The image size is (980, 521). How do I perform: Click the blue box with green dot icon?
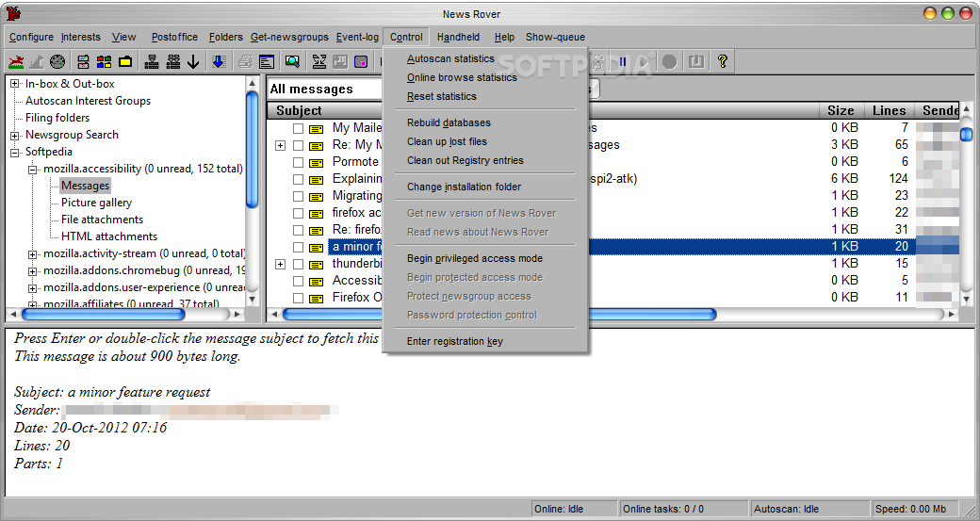(361, 61)
